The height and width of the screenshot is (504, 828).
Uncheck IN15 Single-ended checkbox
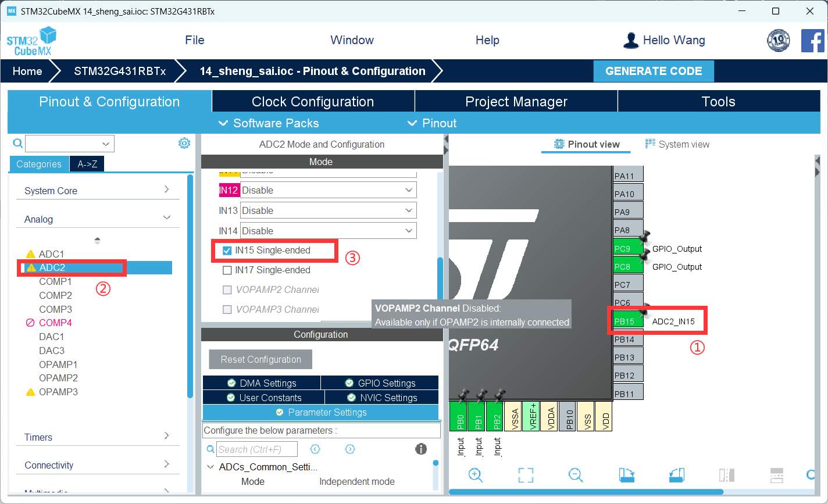227,251
